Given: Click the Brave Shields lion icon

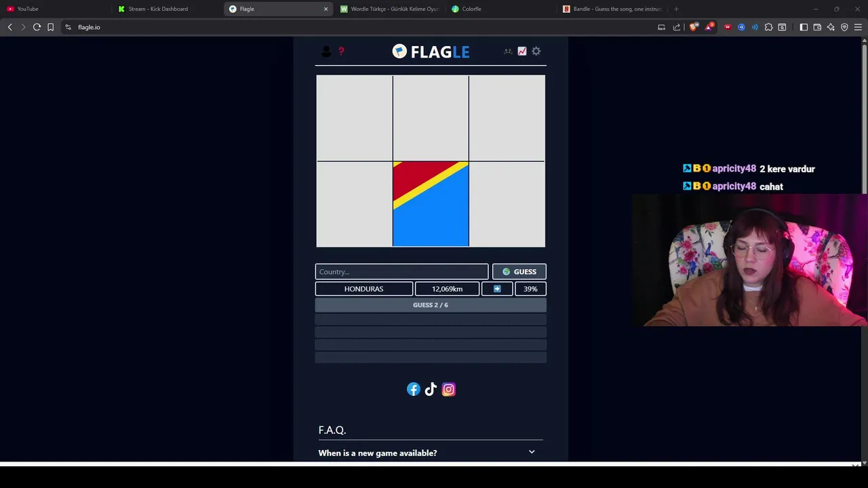Looking at the screenshot, I should coord(693,27).
